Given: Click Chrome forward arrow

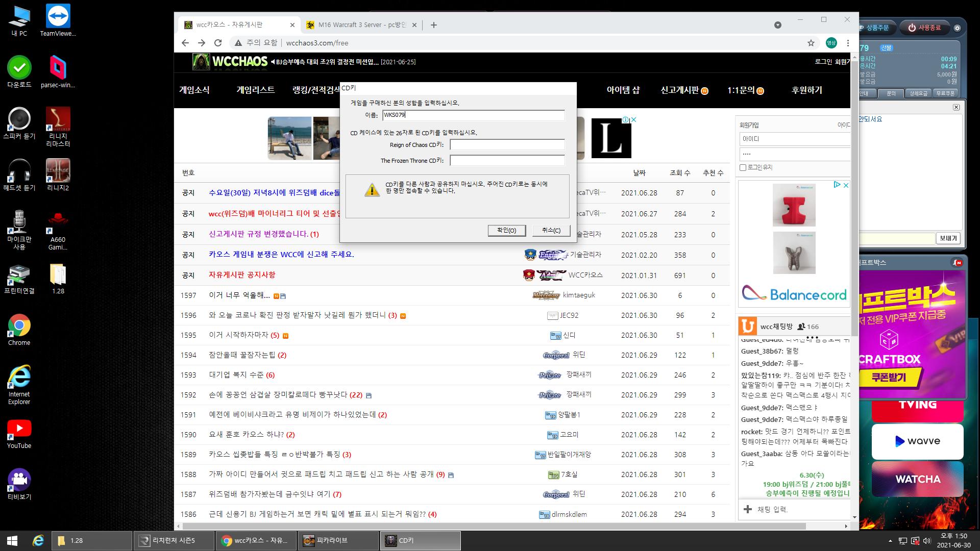Looking at the screenshot, I should click(x=202, y=43).
